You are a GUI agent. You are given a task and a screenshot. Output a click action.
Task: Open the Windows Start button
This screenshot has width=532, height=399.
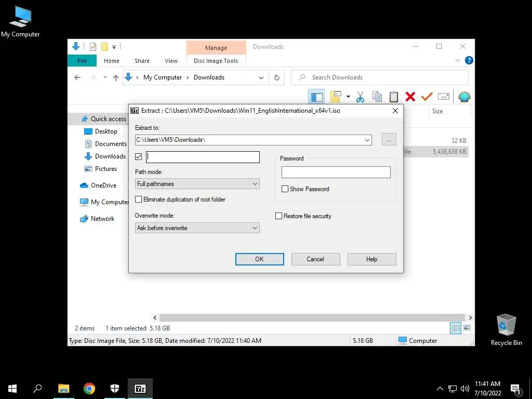[x=12, y=389]
